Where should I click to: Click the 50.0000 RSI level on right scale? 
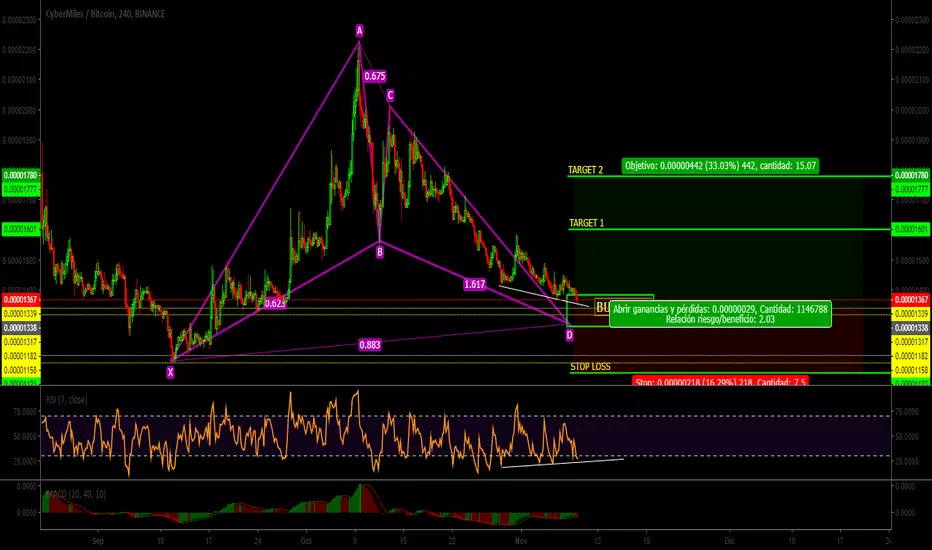pyautogui.click(x=906, y=436)
